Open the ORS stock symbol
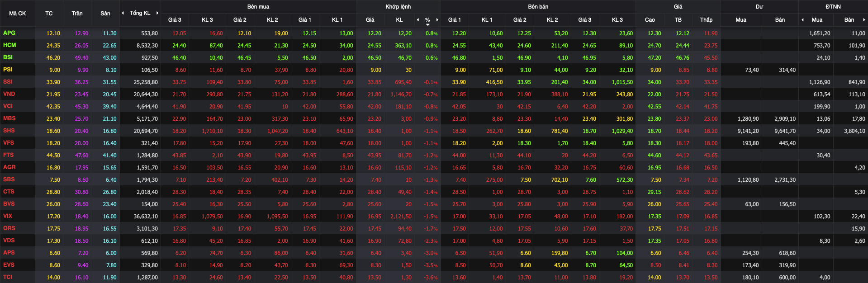This screenshot has height=283, width=868. (9, 228)
